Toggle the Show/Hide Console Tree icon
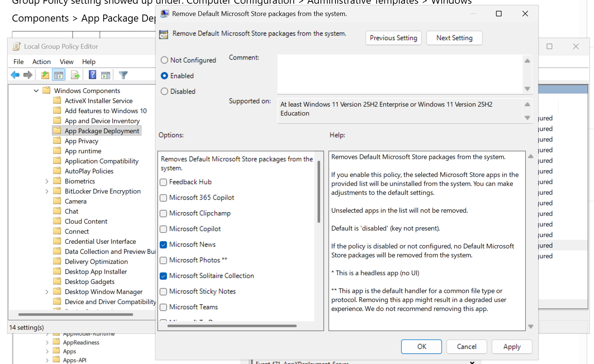Image resolution: width=594 pixels, height=364 pixels. click(59, 75)
